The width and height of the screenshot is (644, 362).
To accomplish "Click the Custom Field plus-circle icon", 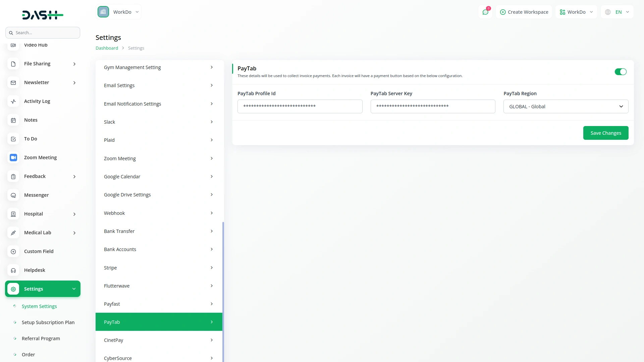I will pyautogui.click(x=13, y=251).
